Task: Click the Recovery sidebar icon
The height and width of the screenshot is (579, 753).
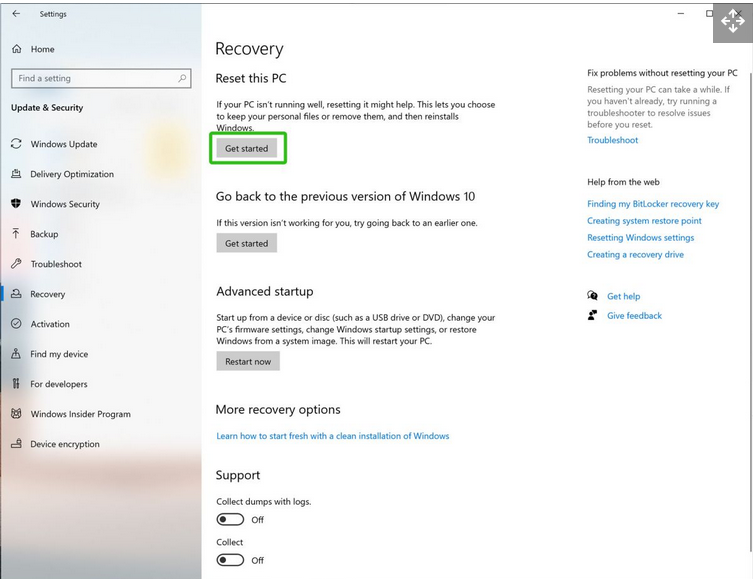Action: click(x=16, y=294)
